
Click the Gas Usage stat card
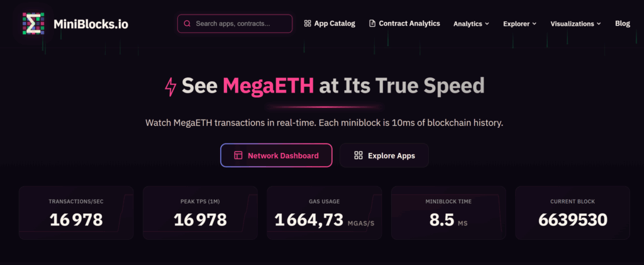tap(325, 212)
